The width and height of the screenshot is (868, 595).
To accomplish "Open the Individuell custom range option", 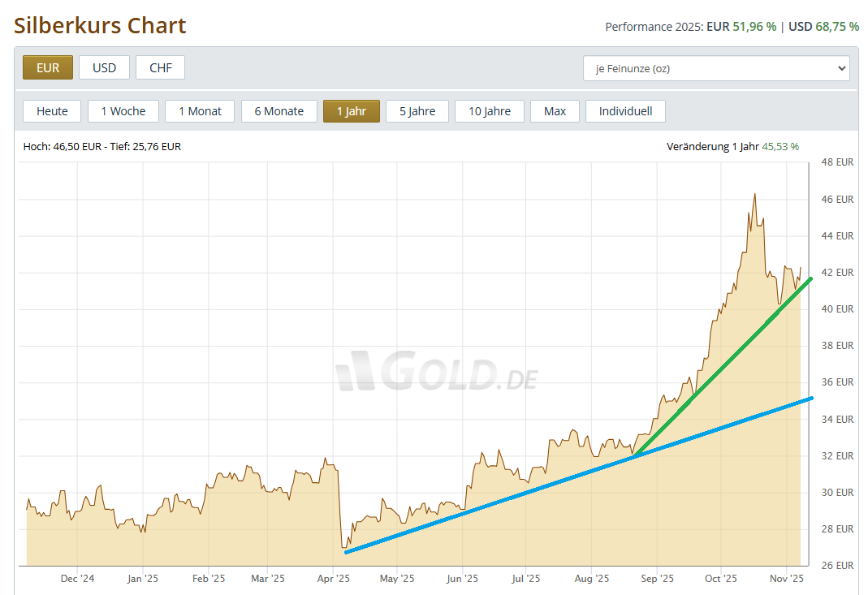I will [x=625, y=111].
